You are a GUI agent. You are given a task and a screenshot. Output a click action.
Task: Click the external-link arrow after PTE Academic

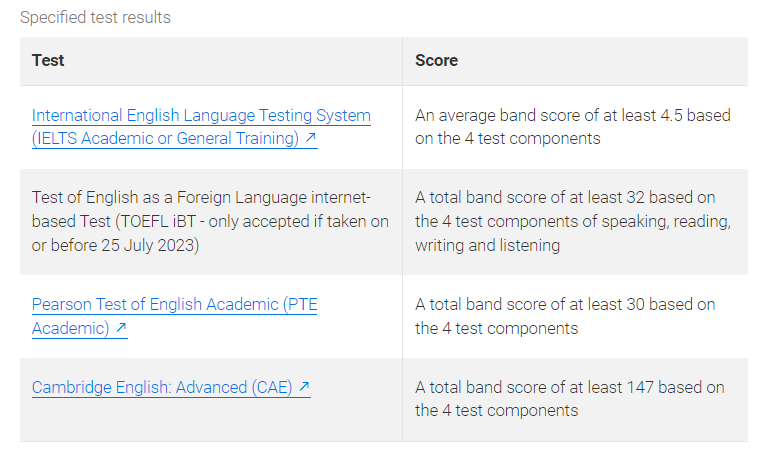coord(121,328)
